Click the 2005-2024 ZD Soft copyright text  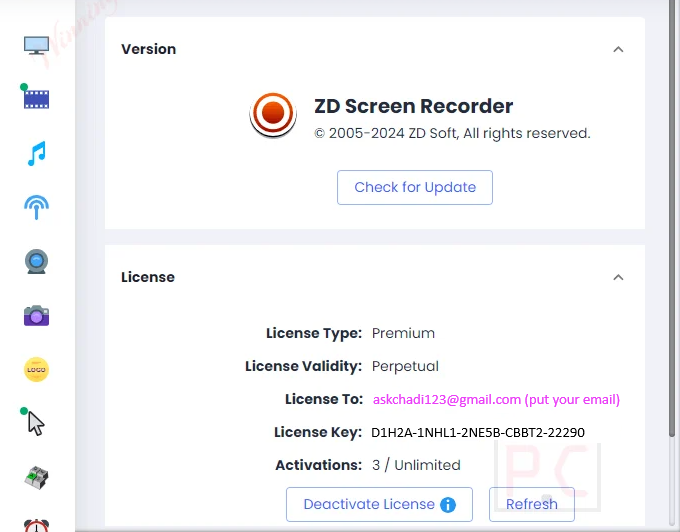(452, 134)
